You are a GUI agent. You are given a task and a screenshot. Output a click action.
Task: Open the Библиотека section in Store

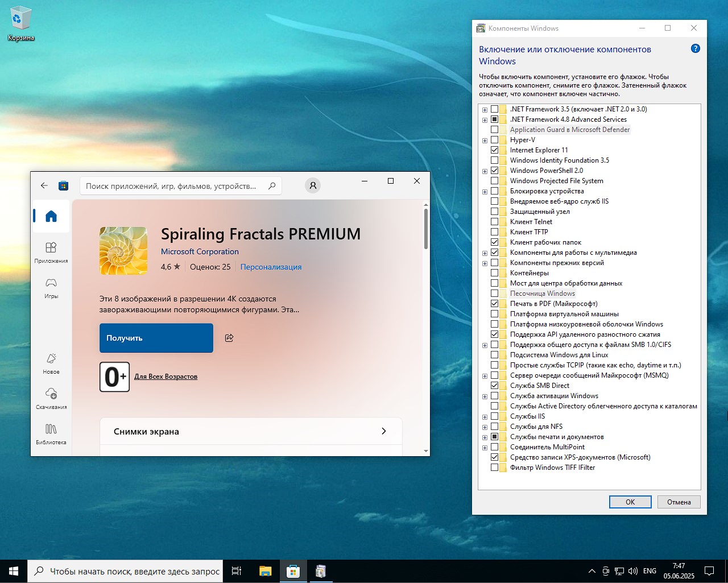(x=51, y=434)
